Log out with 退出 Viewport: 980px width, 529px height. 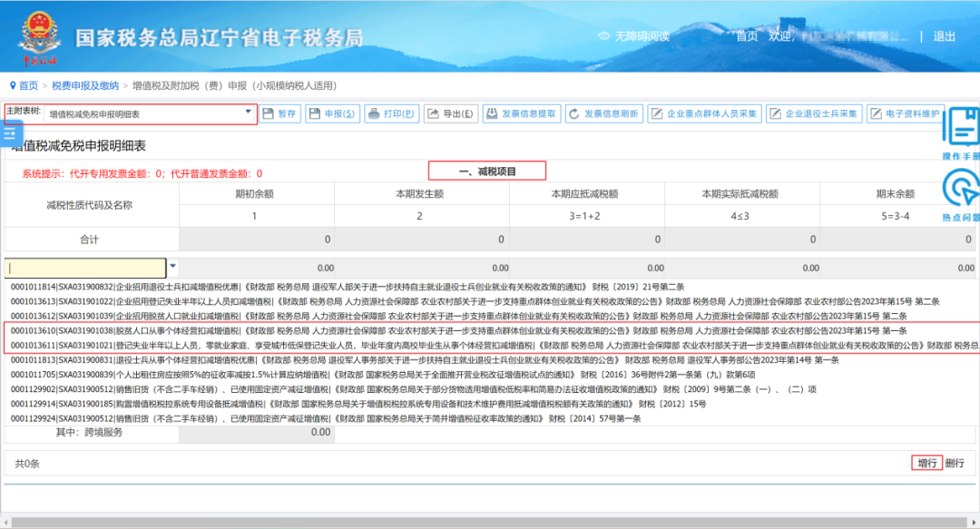(944, 36)
